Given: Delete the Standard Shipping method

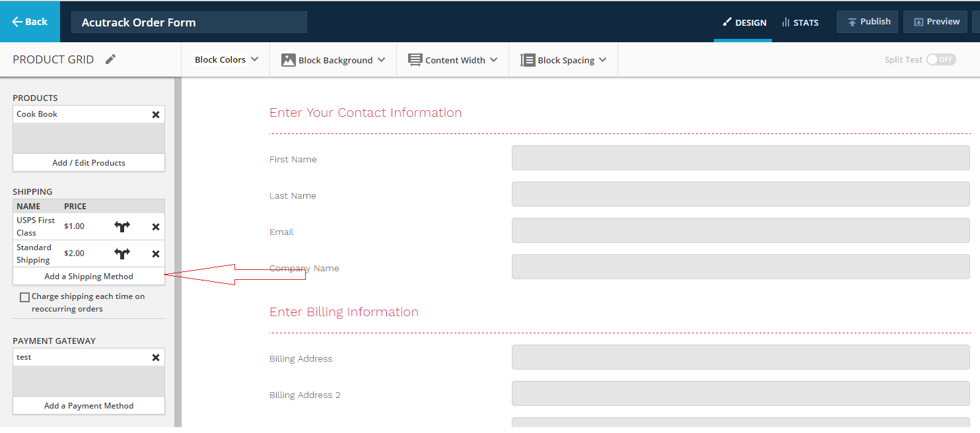Looking at the screenshot, I should point(156,253).
